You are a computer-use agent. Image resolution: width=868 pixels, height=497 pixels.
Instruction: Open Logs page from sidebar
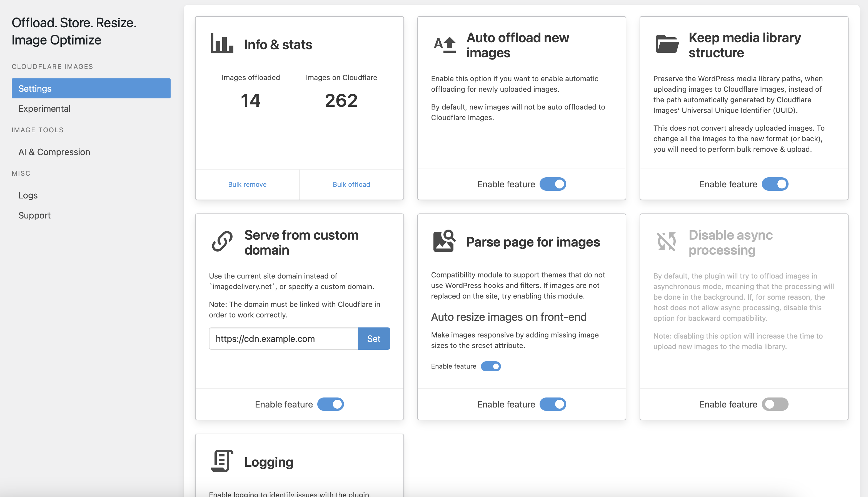[x=28, y=195]
